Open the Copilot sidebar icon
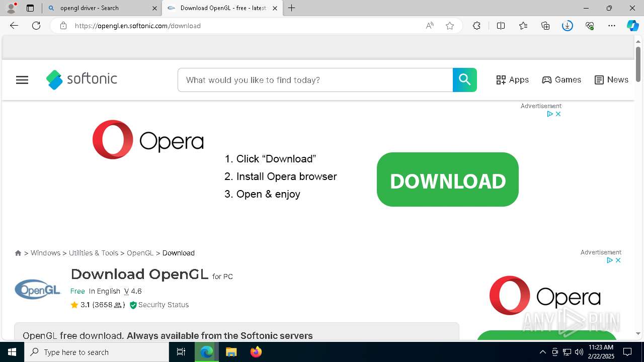 [633, 26]
